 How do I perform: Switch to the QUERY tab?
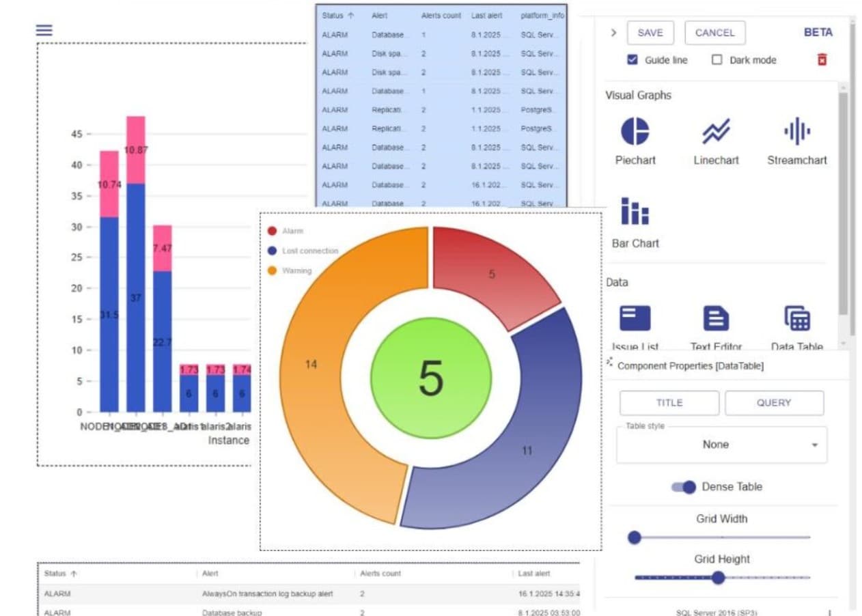tap(775, 403)
